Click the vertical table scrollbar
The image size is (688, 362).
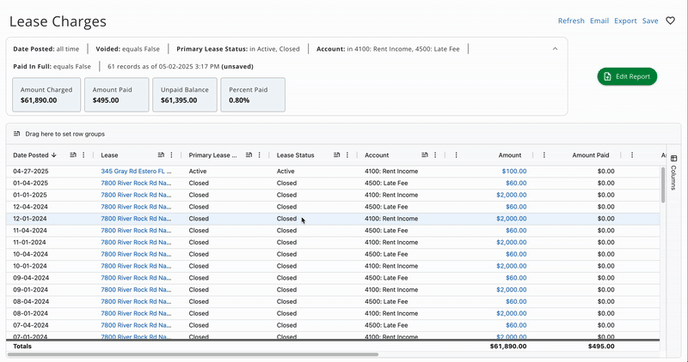pyautogui.click(x=663, y=185)
